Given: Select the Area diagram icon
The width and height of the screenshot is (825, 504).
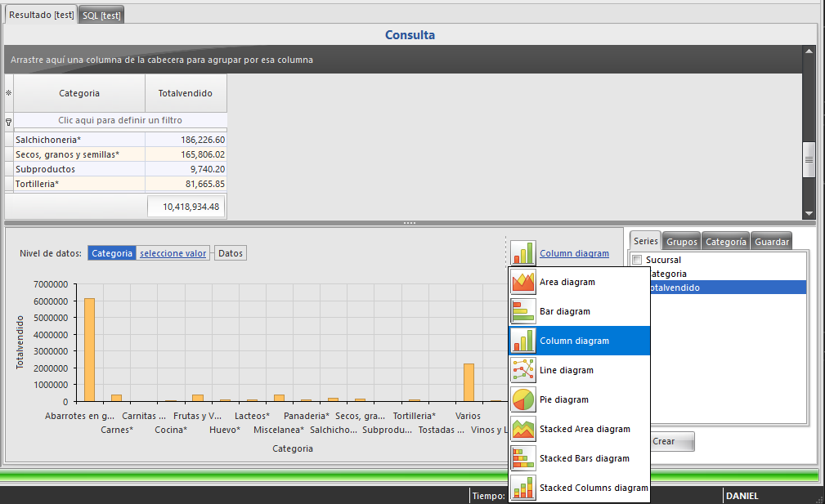Looking at the screenshot, I should pyautogui.click(x=523, y=282).
